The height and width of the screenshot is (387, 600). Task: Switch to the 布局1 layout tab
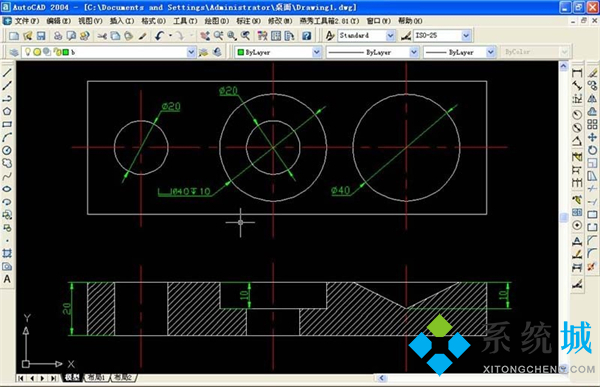click(96, 377)
